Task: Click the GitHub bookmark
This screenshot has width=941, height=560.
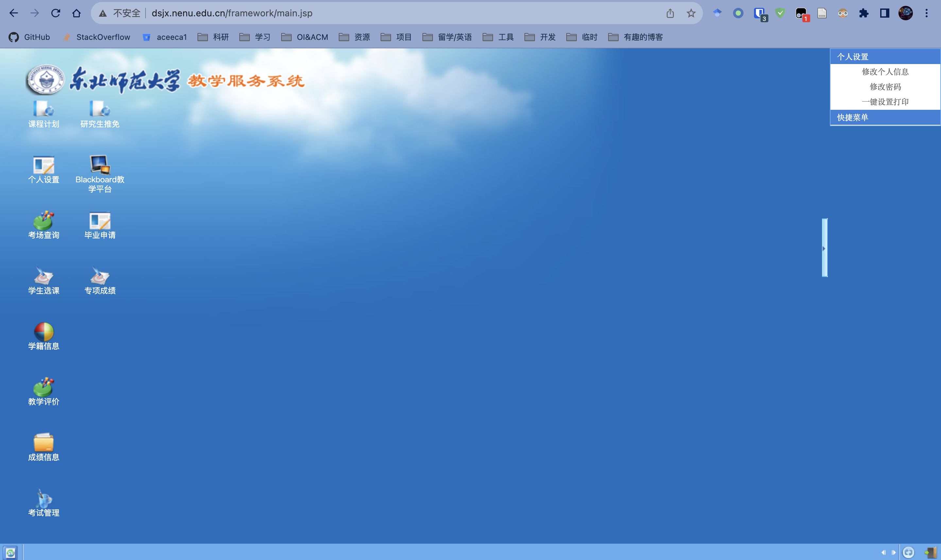Action: 29,37
